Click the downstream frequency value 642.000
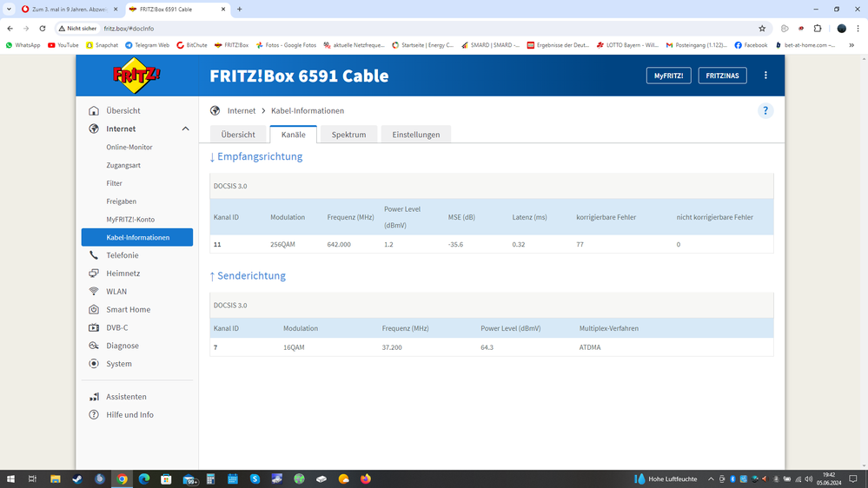Viewport: 868px width, 488px height. click(339, 244)
